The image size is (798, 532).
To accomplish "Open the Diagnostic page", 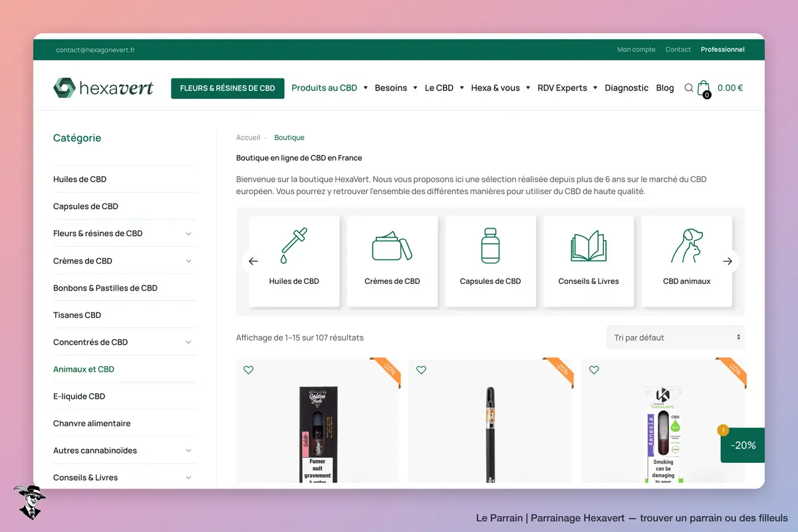I will point(626,88).
